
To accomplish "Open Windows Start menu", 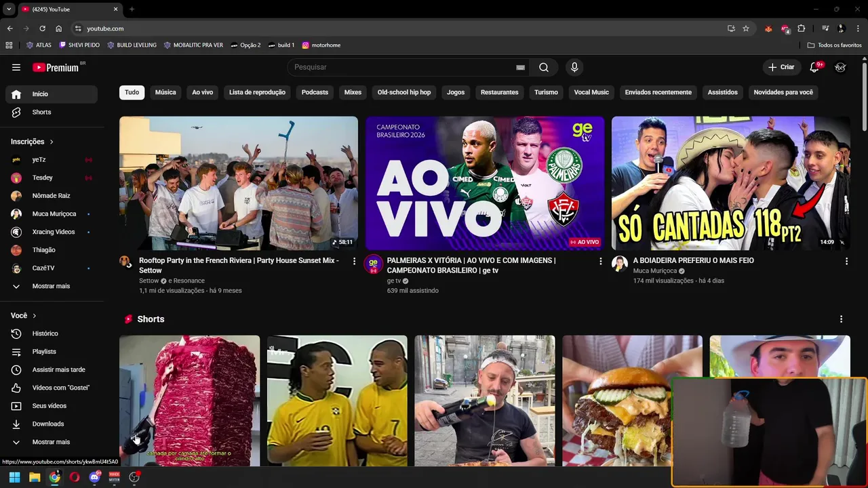I will coord(14,477).
